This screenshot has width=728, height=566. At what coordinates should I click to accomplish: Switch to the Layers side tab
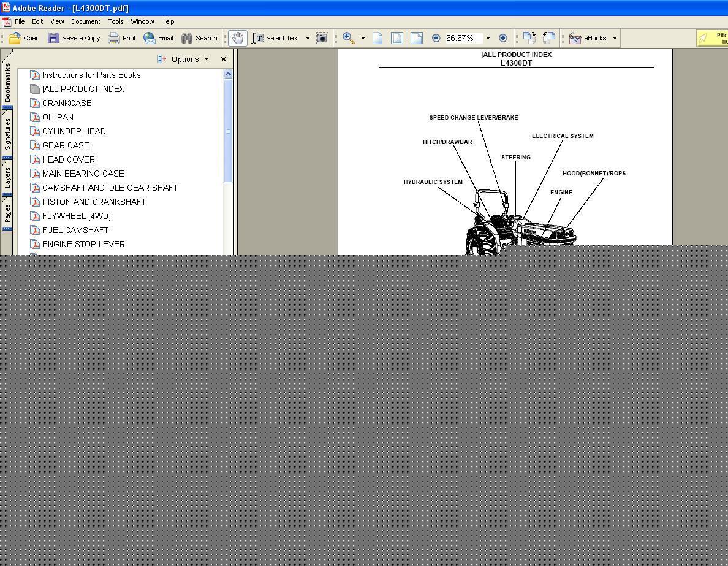tap(7, 178)
